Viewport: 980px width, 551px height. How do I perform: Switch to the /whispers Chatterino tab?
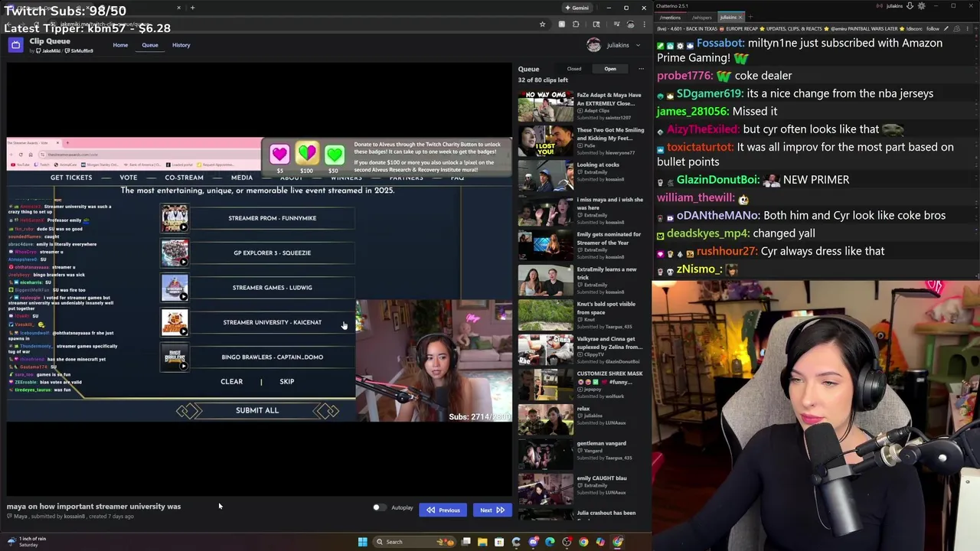tap(701, 17)
